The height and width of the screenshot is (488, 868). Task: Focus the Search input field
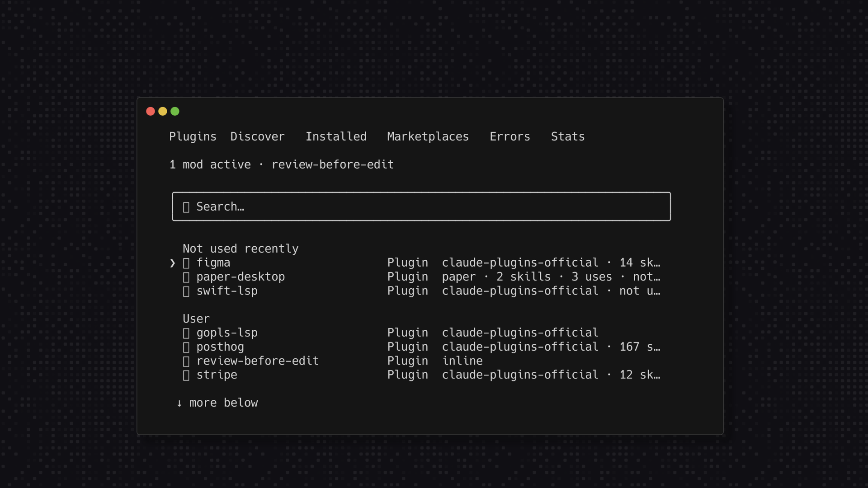[421, 206]
